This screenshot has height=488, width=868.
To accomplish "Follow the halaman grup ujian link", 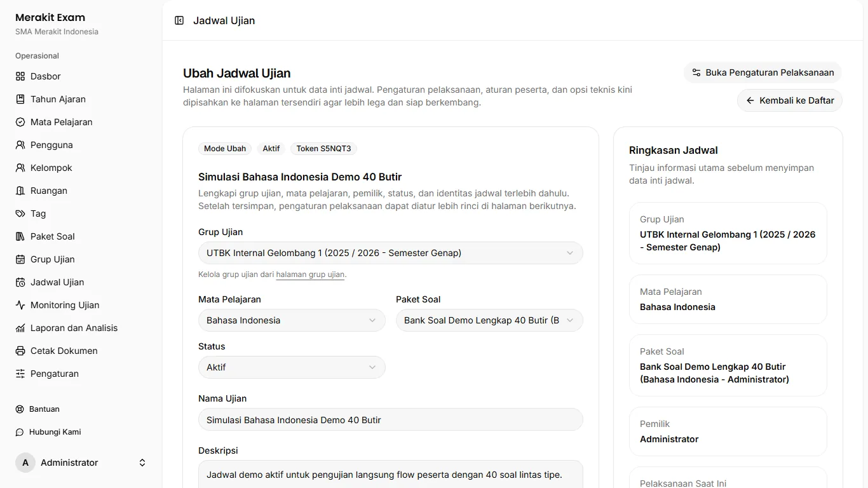I will (x=310, y=274).
